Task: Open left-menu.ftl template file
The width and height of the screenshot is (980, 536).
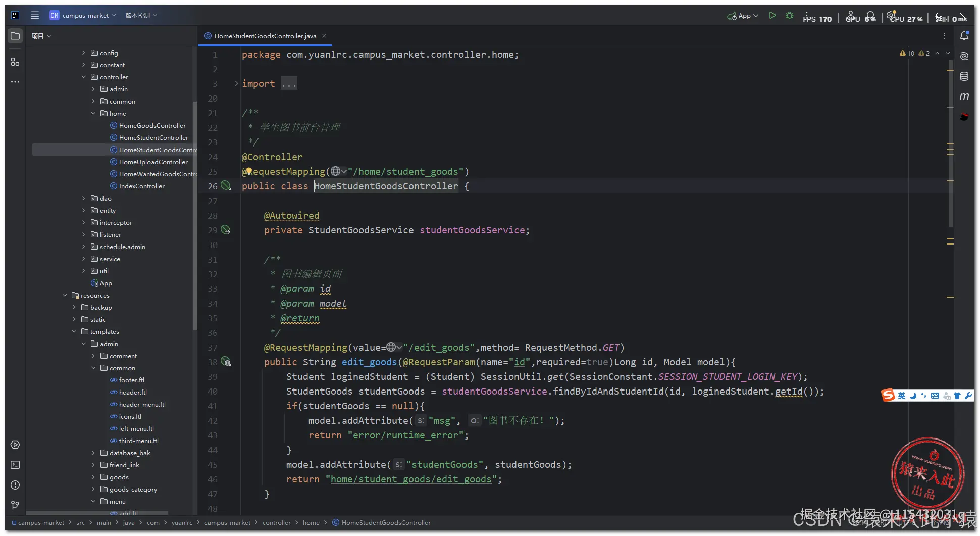Action: click(136, 428)
